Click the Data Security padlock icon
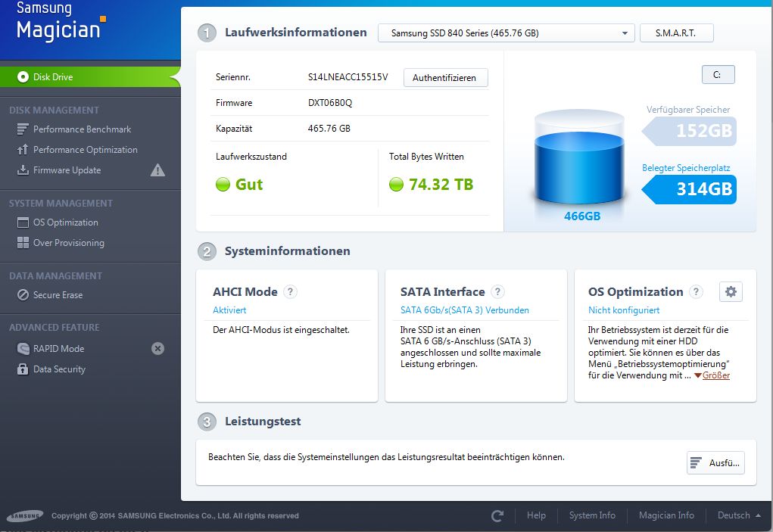 click(23, 369)
